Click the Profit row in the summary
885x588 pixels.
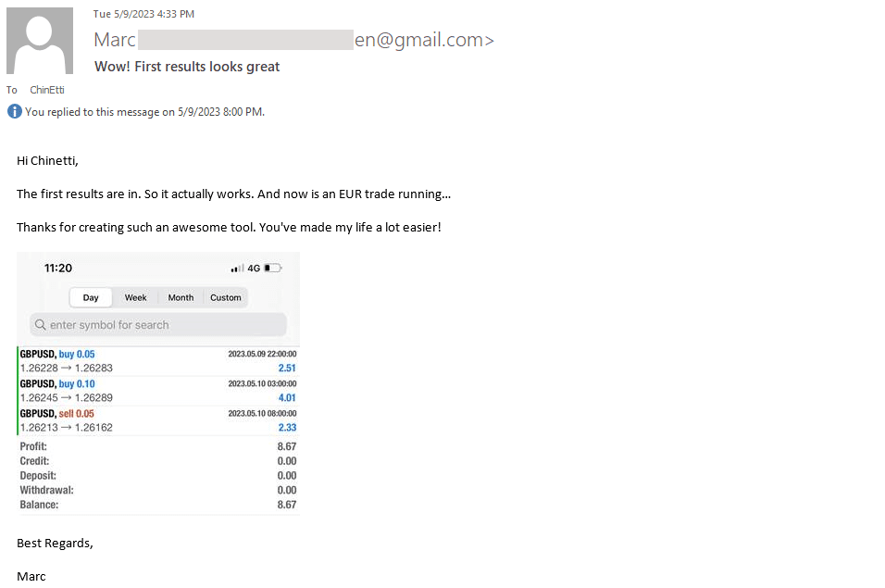pos(157,446)
